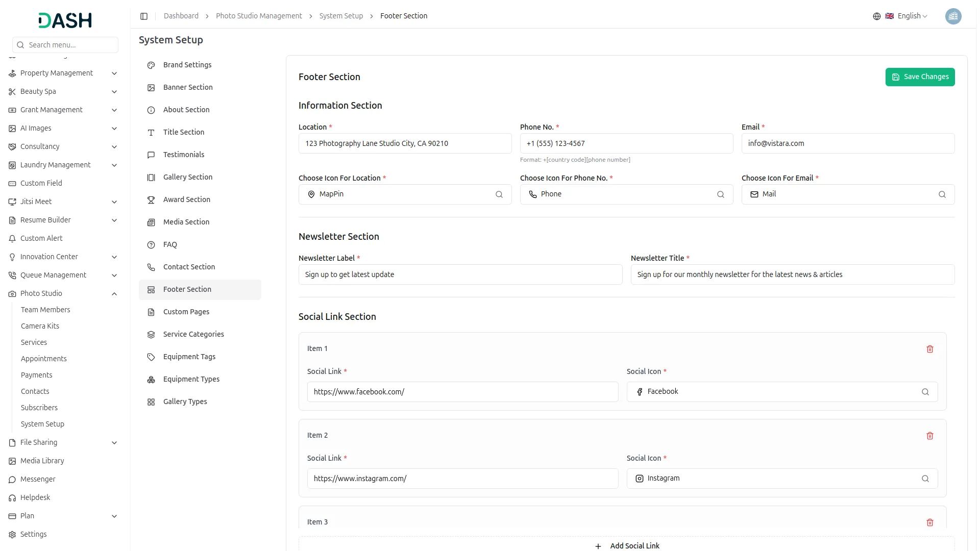The image size is (980, 551).
Task: Toggle sidebar with the panel icon
Action: click(x=144, y=16)
